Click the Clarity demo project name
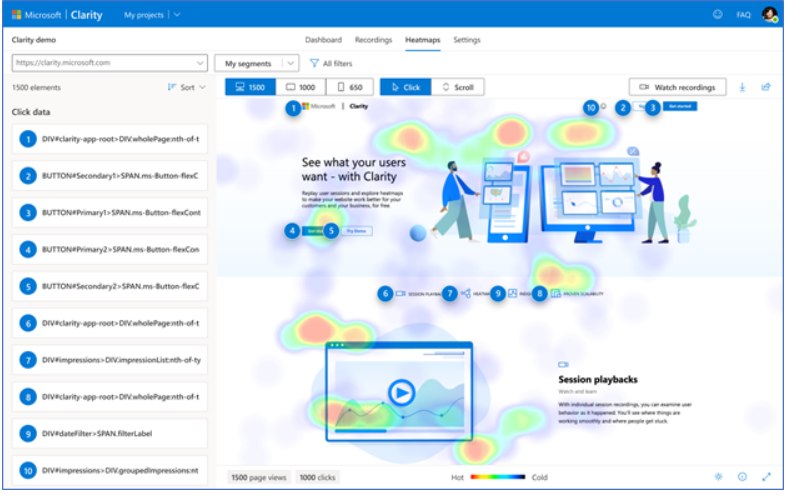The width and height of the screenshot is (800, 498). coord(34,40)
